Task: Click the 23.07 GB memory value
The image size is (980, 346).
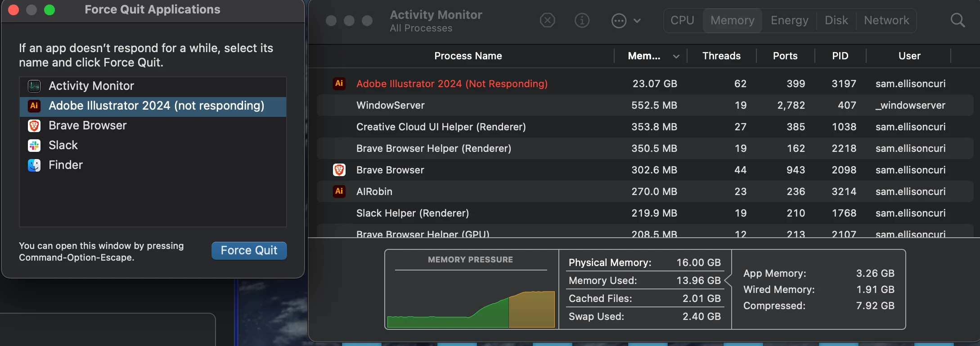Action: click(655, 84)
